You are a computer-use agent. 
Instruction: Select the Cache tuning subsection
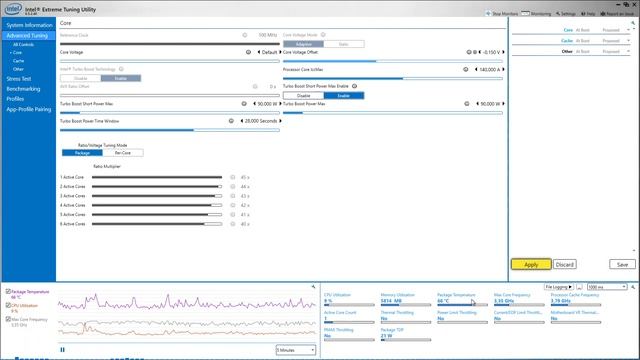18,61
